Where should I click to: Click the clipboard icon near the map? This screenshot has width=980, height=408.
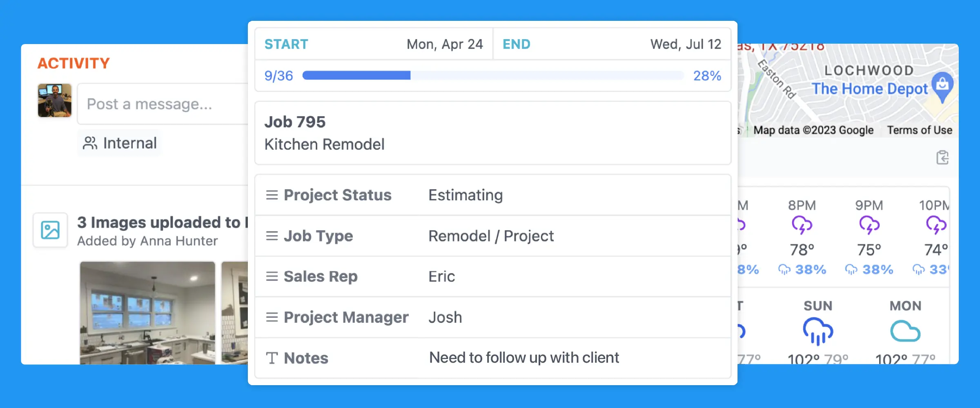click(942, 157)
